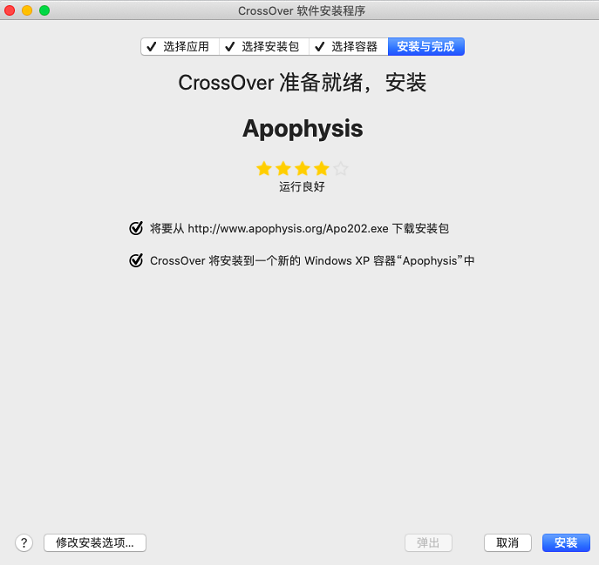
Task: Click the empty fifth rating star
Action: [x=340, y=168]
